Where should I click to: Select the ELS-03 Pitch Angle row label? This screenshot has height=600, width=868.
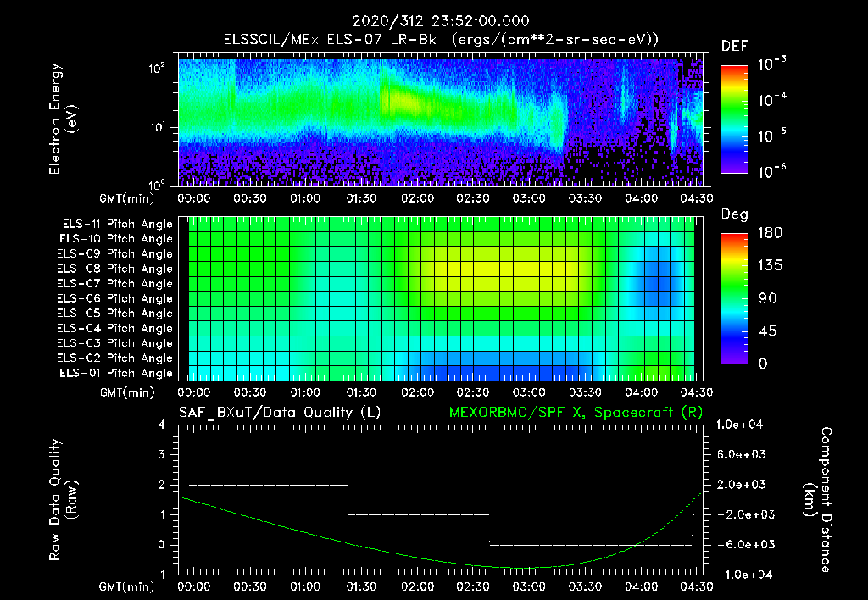tap(115, 344)
